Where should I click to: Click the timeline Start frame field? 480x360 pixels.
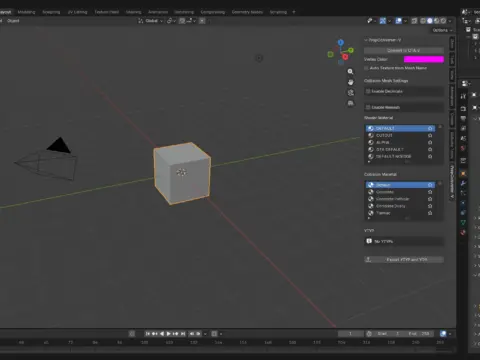click(x=389, y=334)
